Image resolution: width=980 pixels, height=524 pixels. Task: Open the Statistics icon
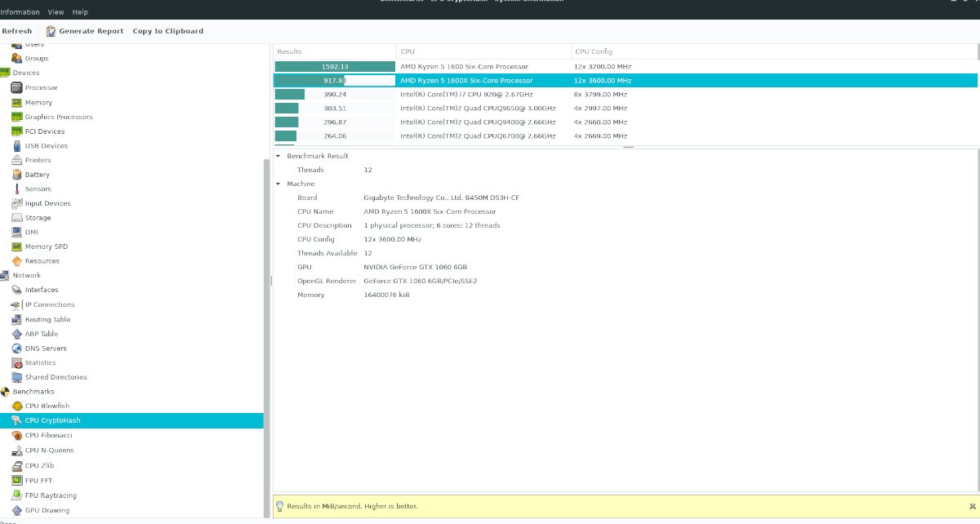click(x=17, y=362)
